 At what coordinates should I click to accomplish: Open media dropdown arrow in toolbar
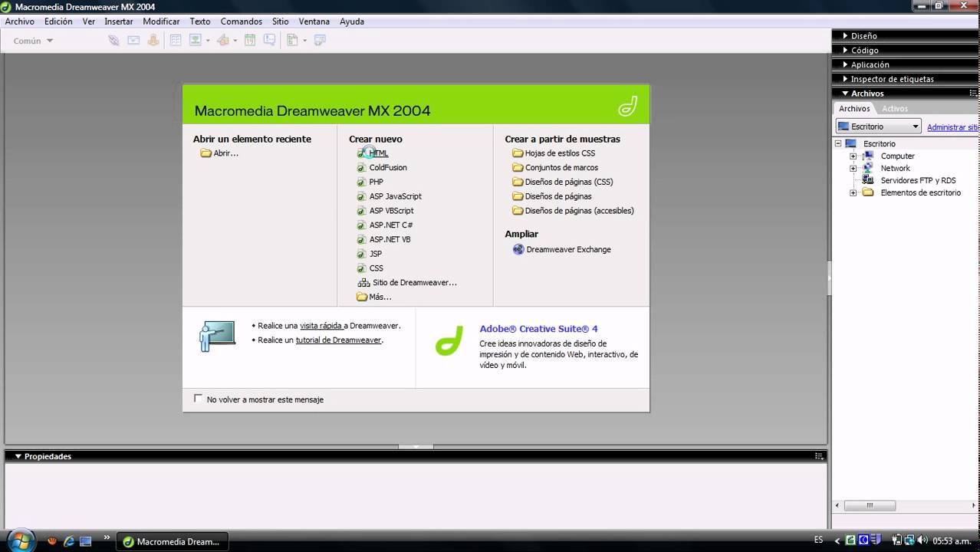(235, 41)
